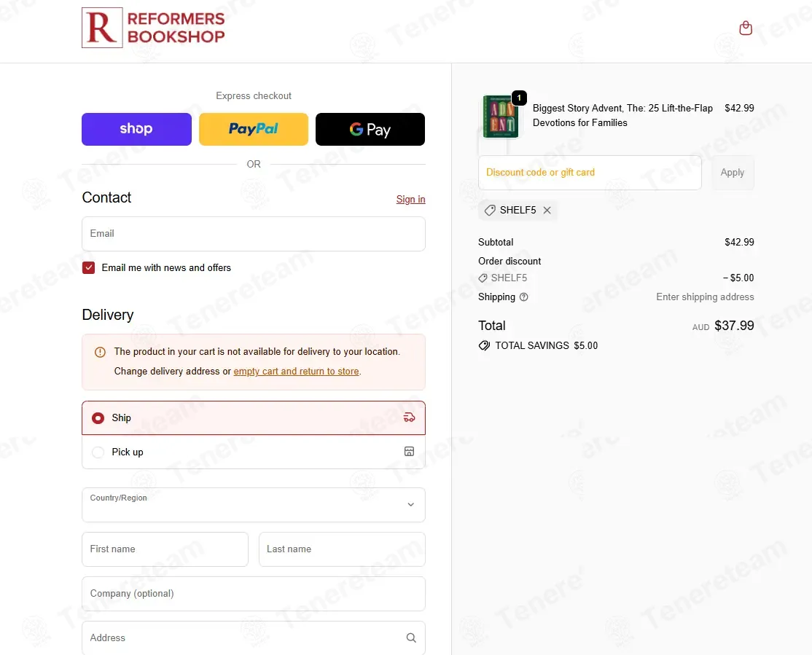
Task: Click the Reformers Bookshop logo
Action: tap(153, 28)
